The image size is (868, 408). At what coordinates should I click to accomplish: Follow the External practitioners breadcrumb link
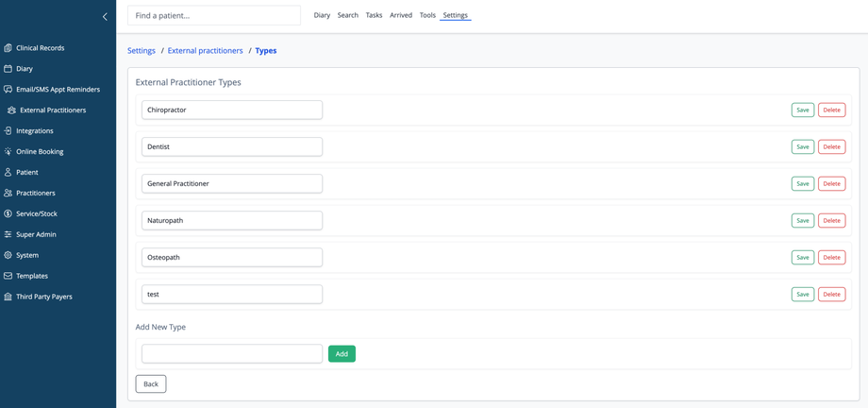[205, 51]
